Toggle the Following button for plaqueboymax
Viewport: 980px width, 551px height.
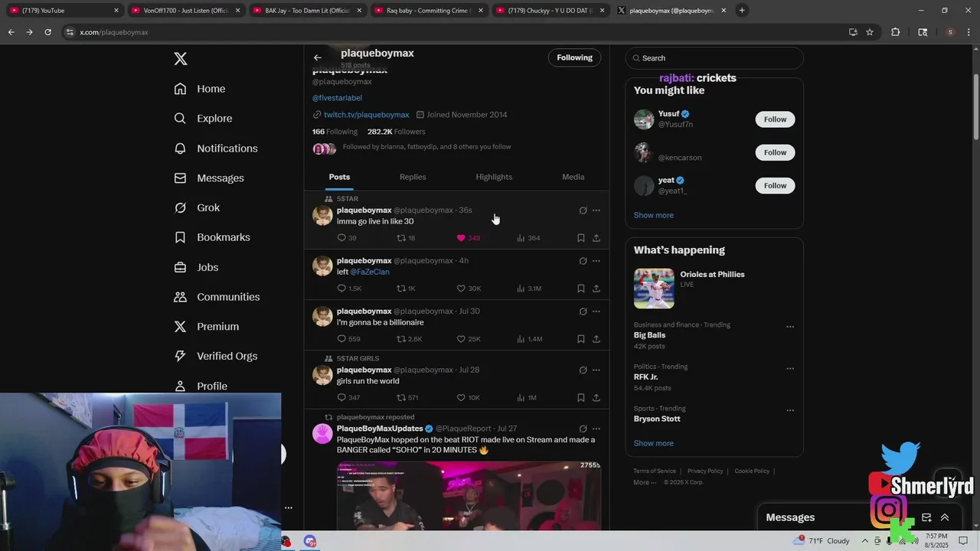tap(574, 57)
